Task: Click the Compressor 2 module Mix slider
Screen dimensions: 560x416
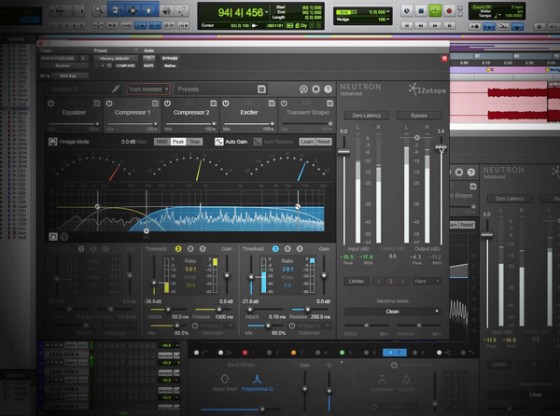Action: pos(190,124)
